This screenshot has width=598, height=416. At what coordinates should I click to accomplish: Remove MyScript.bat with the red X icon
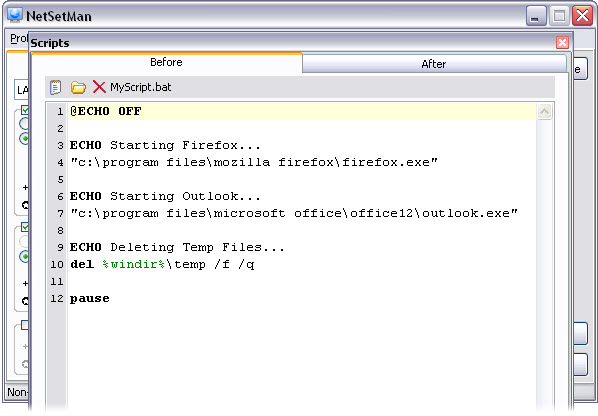coord(99,87)
